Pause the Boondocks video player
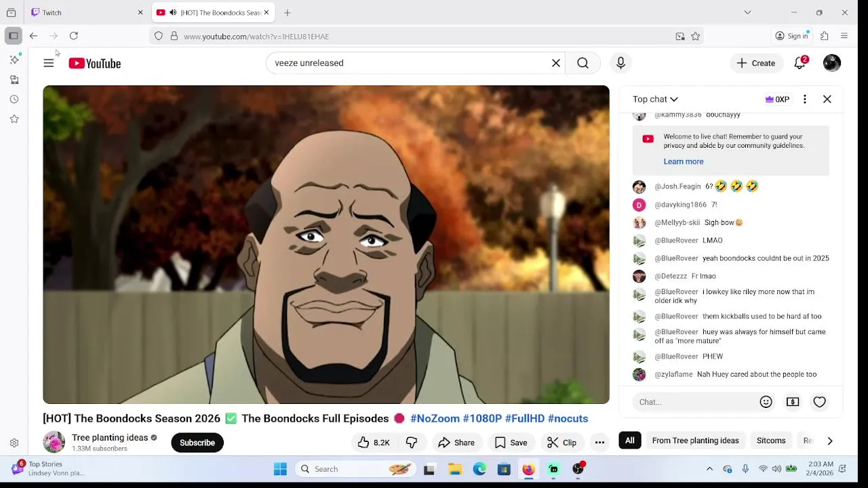The height and width of the screenshot is (488, 868). (x=326, y=245)
